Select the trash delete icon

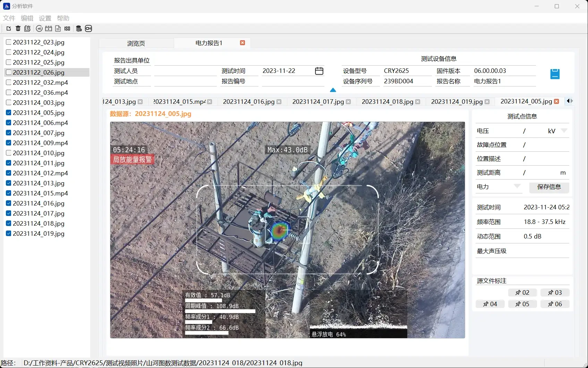18,28
